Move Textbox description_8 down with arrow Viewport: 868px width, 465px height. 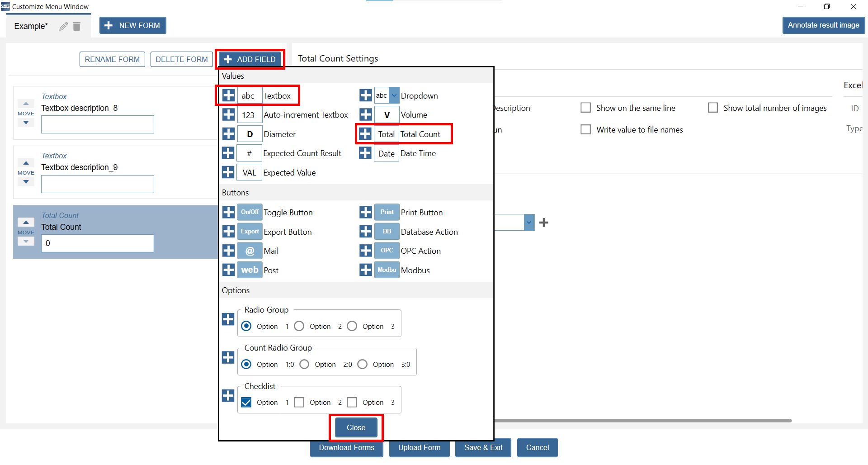(26, 123)
